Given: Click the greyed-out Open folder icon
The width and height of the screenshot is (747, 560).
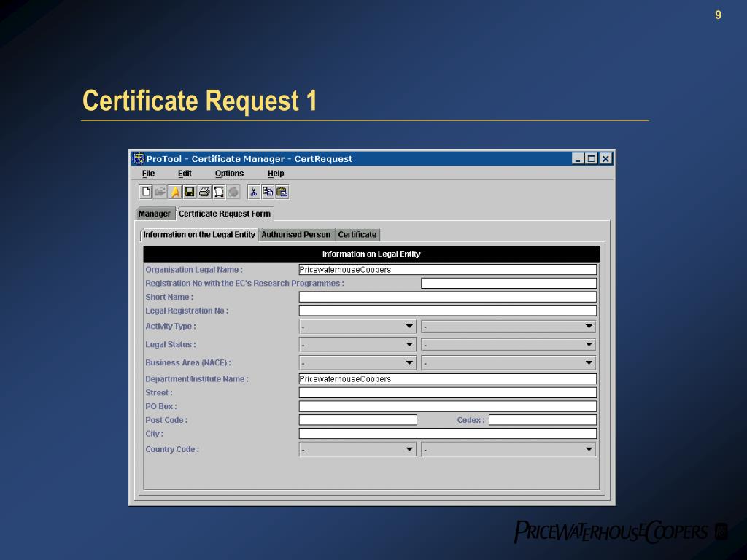Looking at the screenshot, I should (160, 192).
